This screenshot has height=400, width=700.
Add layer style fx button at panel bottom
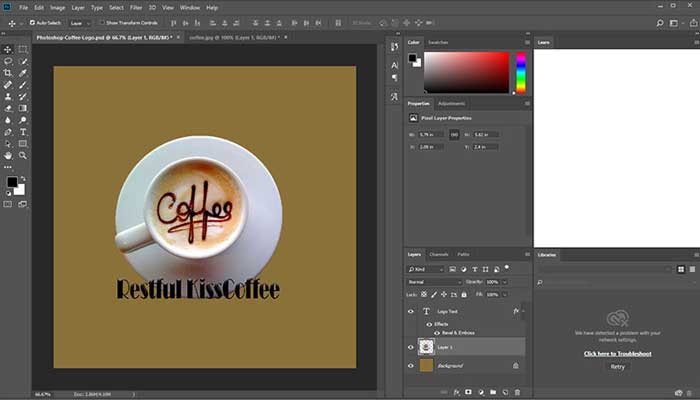(455, 392)
